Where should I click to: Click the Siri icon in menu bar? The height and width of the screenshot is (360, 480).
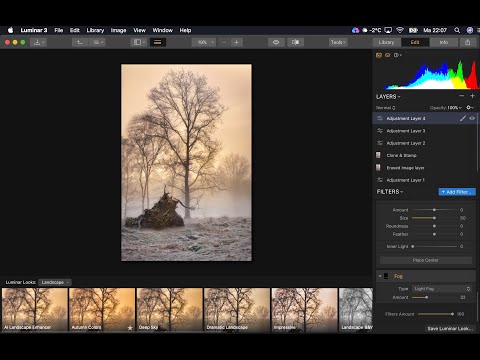click(470, 30)
